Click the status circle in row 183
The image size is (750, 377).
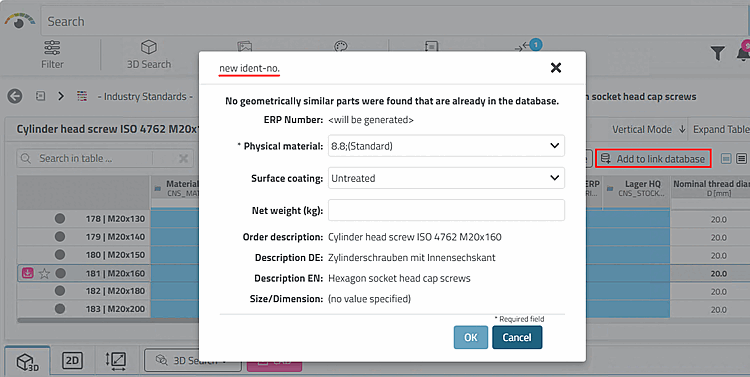pyautogui.click(x=60, y=309)
